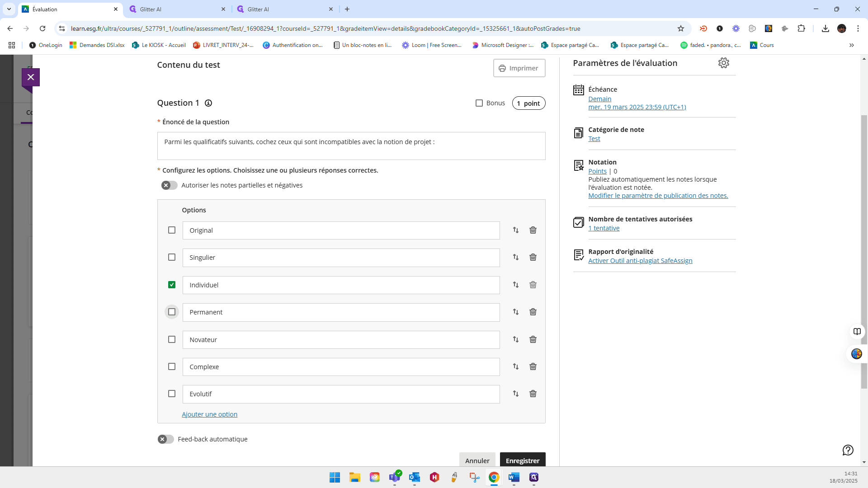The image size is (868, 488).
Task: Delete the Original option with trash icon
Action: tap(533, 230)
